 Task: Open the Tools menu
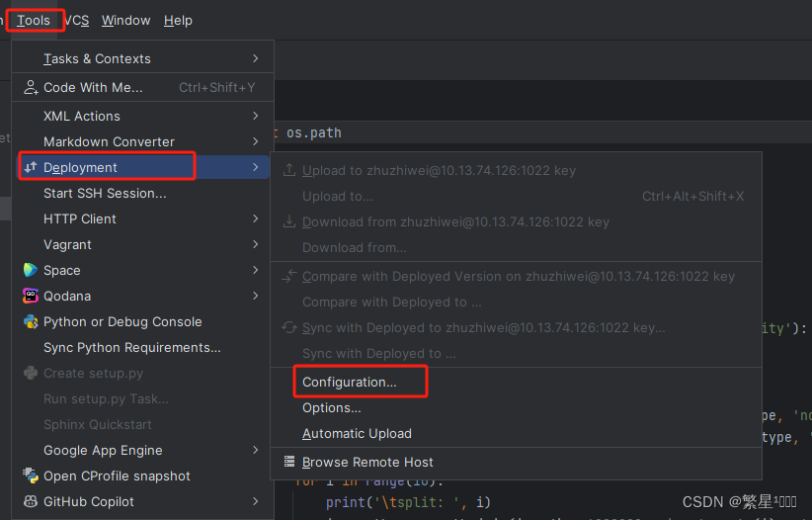coord(34,21)
